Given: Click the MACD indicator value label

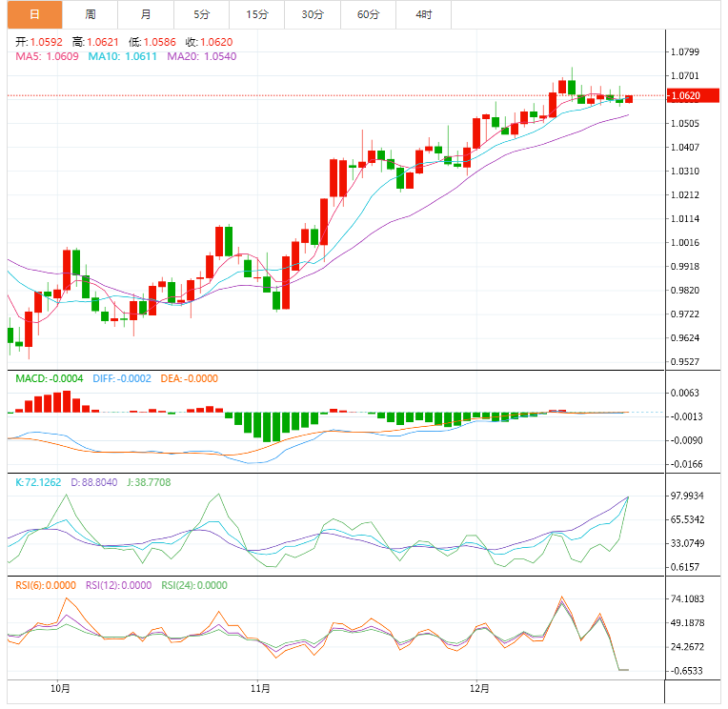Looking at the screenshot, I should coord(50,378).
